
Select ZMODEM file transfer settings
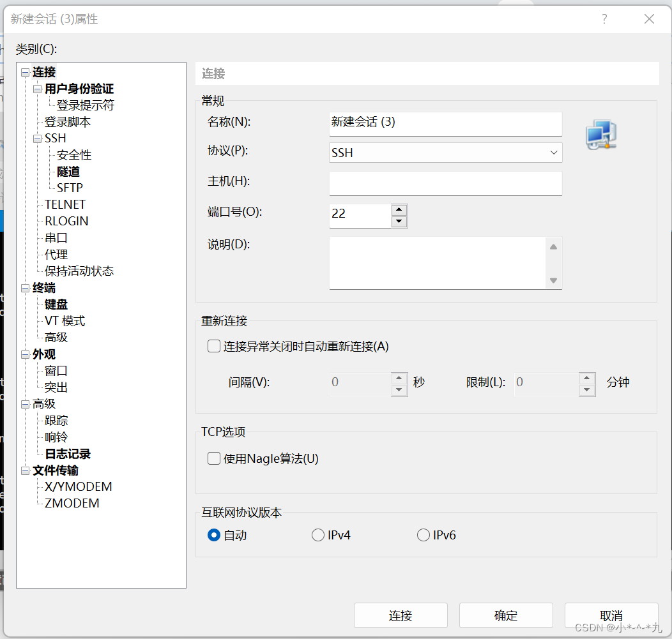tap(72, 503)
